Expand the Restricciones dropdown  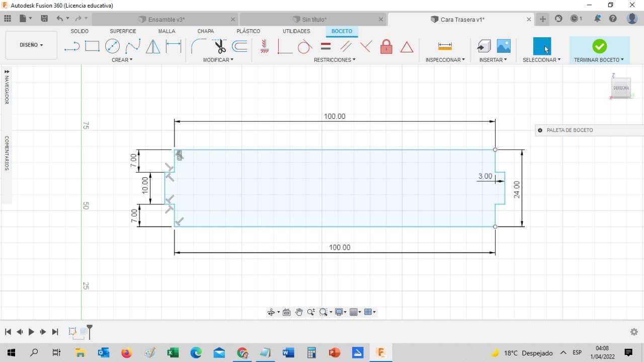[x=334, y=60]
